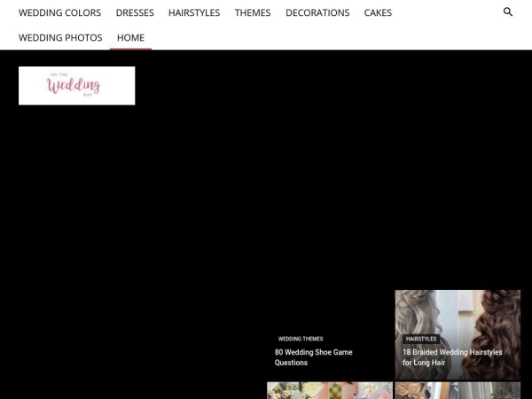Navigate to Cakes

click(378, 12)
